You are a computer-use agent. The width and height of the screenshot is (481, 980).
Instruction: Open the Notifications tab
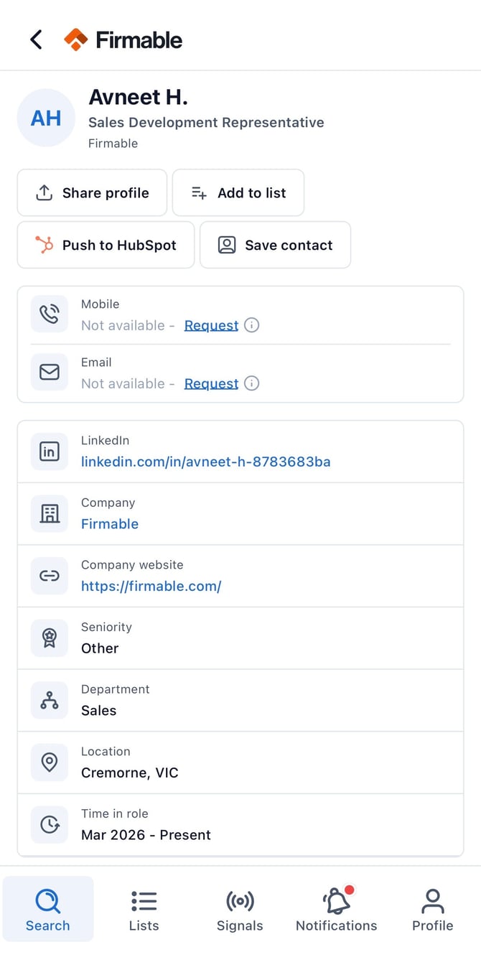pos(336,909)
